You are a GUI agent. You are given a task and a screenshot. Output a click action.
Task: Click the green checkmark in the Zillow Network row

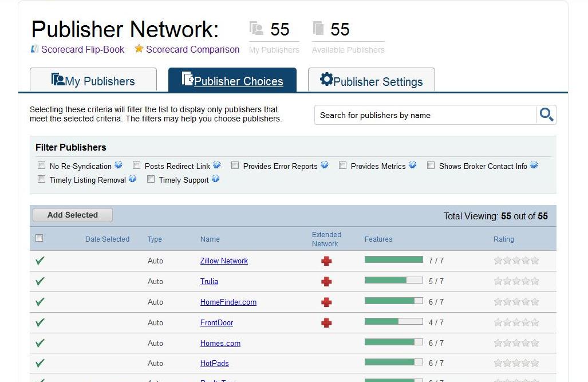[40, 261]
